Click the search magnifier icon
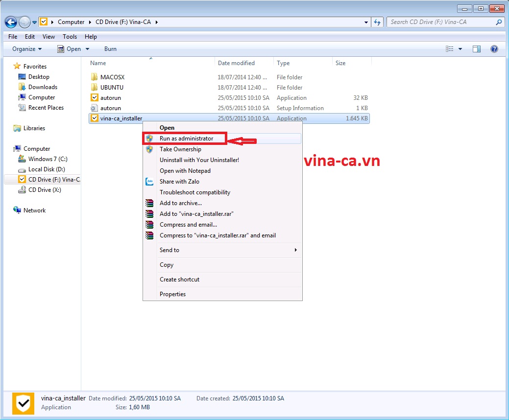The height and width of the screenshot is (420, 509). point(499,22)
